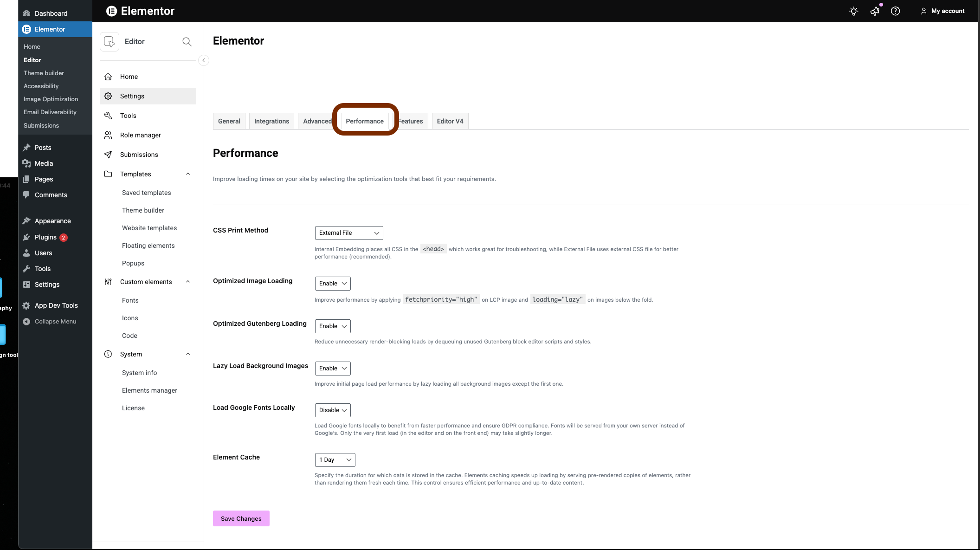
Task: Open the Optimized Image Loading dropdown
Action: pos(332,284)
